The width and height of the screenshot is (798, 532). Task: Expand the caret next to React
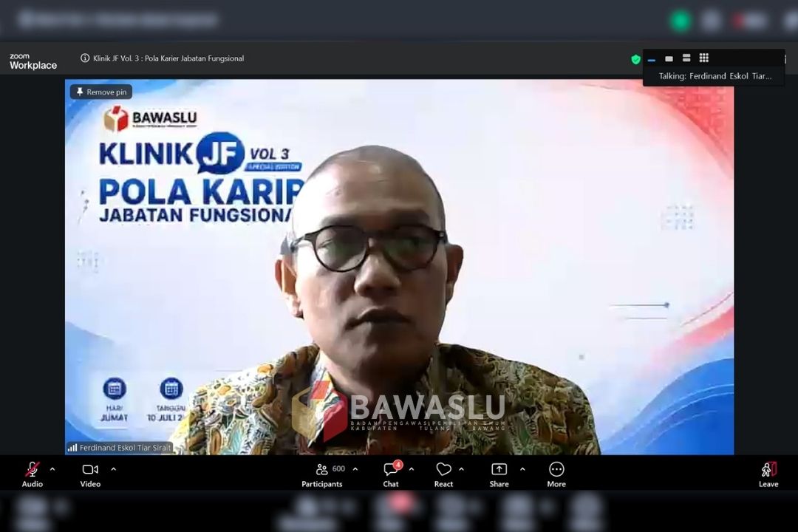[461, 469]
